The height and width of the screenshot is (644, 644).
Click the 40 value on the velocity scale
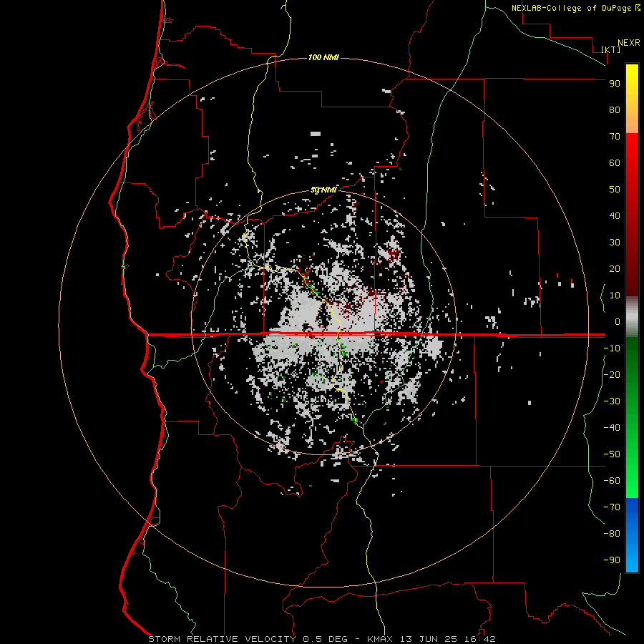click(615, 215)
